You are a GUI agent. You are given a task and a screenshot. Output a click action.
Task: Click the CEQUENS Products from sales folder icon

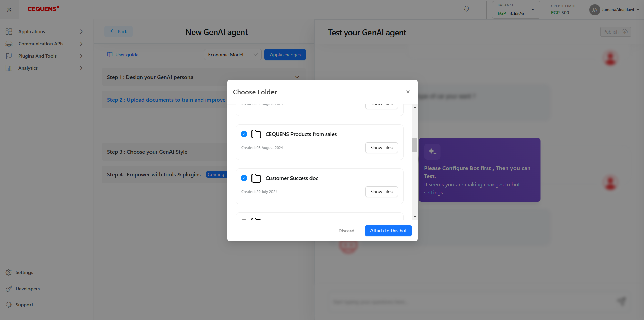(256, 134)
